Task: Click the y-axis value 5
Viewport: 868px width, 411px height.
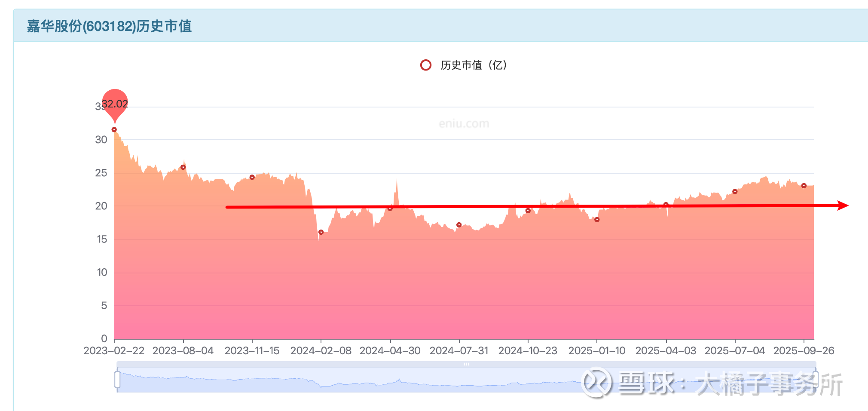Action: pyautogui.click(x=104, y=306)
